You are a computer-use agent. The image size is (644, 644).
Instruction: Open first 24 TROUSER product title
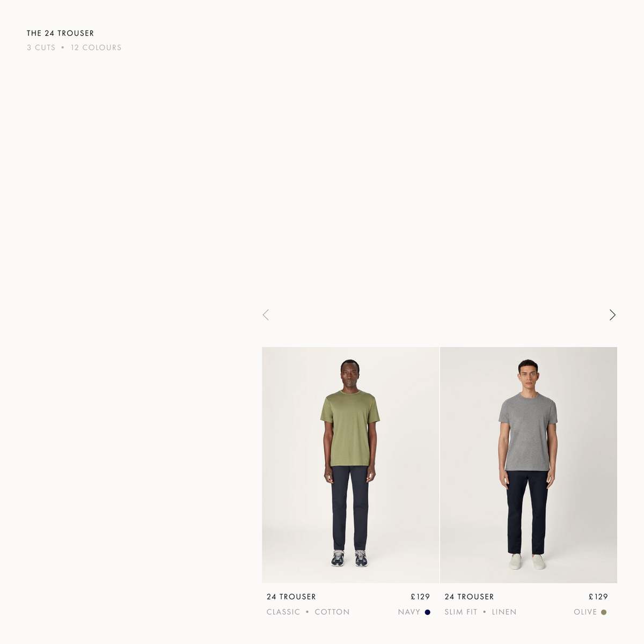click(x=291, y=597)
